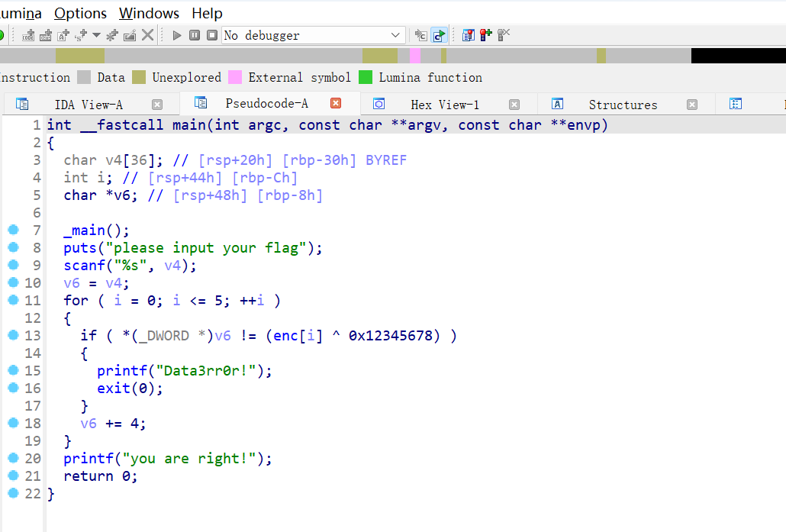Viewport: 786px width, 532px height.
Task: Toggle breakpoint dot on line 9
Action: pyautogui.click(x=14, y=265)
